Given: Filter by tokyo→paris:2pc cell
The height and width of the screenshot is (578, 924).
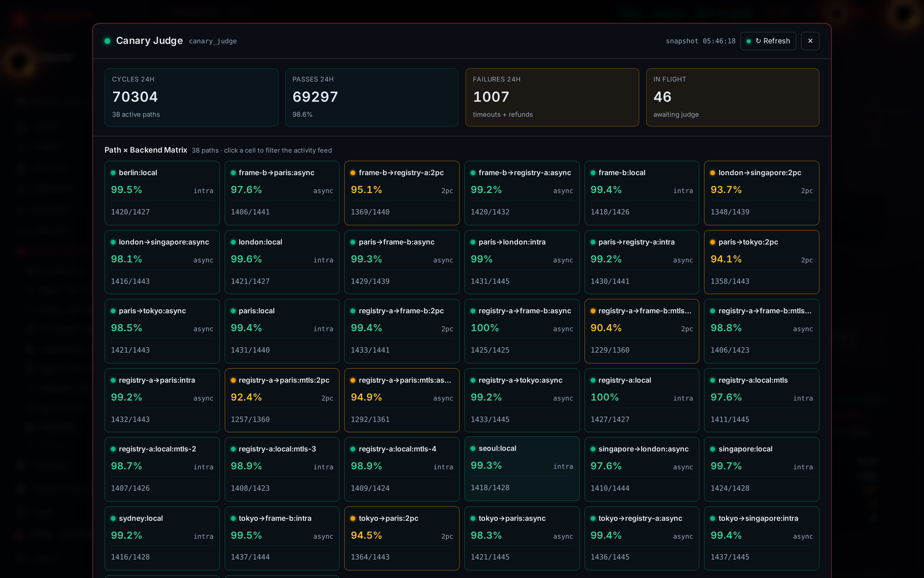Looking at the screenshot, I should click(402, 539).
